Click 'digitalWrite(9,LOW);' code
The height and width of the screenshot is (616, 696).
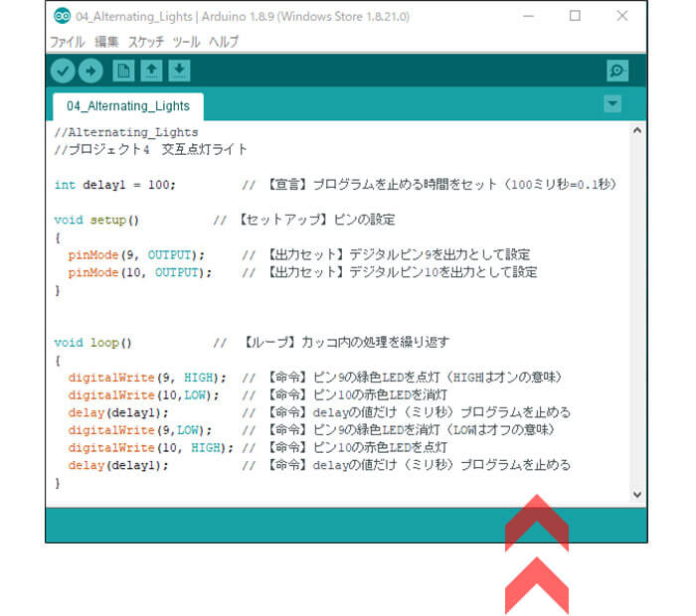coord(140,430)
